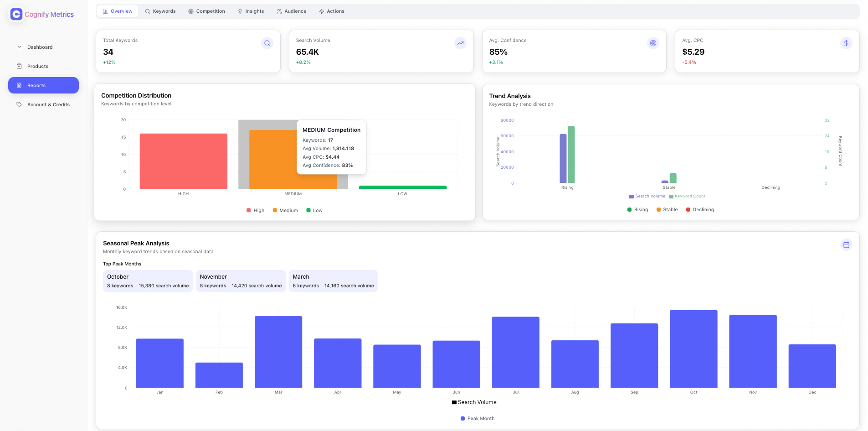This screenshot has height=431, width=868.
Task: Select the trend arrow icon on Search Volume card
Action: coord(460,43)
